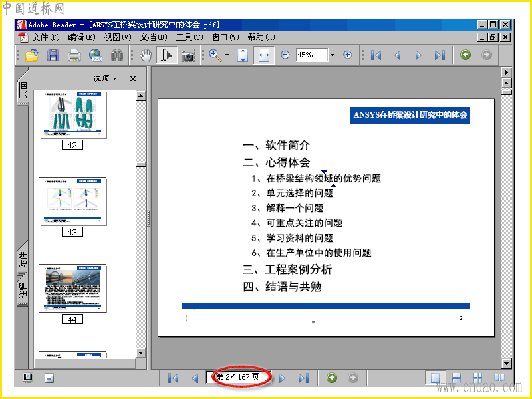Viewport: 532px width, 399px height.
Task: Click the thumbnail panel scrollbar thumb
Action: point(141,164)
